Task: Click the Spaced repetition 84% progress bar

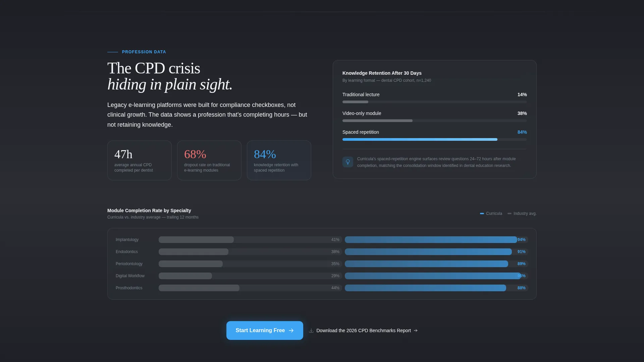Action: (x=435, y=139)
